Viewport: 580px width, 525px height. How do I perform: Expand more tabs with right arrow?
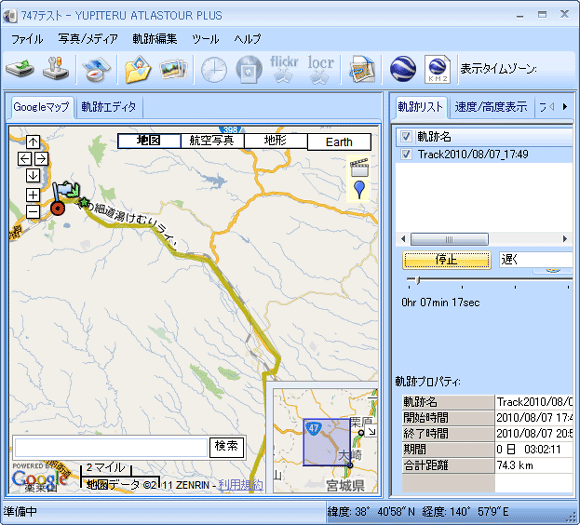[x=565, y=107]
